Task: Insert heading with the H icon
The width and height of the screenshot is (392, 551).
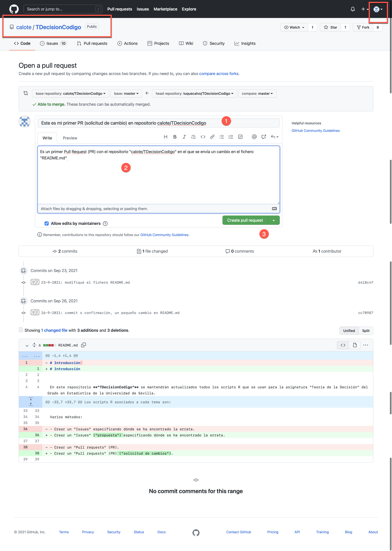Action: (166, 137)
